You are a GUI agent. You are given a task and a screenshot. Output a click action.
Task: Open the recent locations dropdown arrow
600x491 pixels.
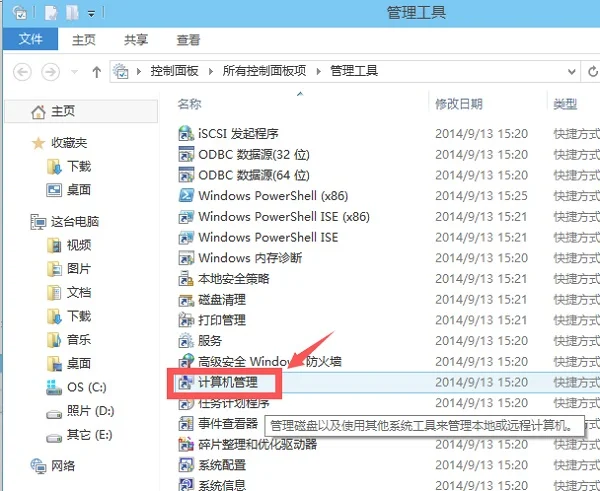(x=75, y=72)
